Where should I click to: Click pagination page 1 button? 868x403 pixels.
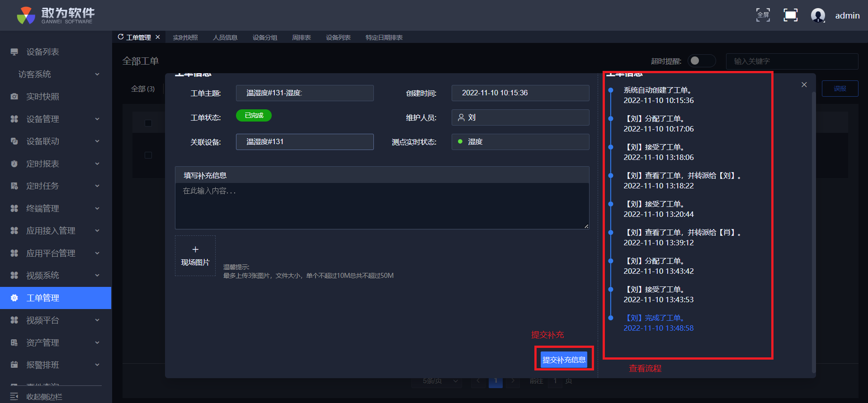click(x=495, y=381)
